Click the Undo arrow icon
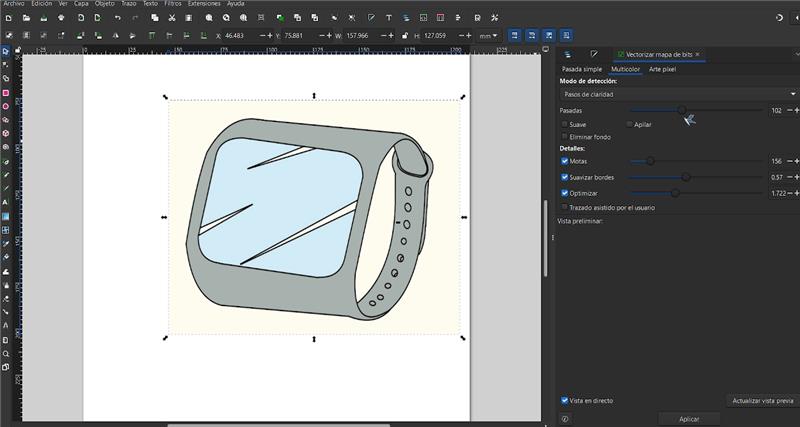 (x=118, y=18)
